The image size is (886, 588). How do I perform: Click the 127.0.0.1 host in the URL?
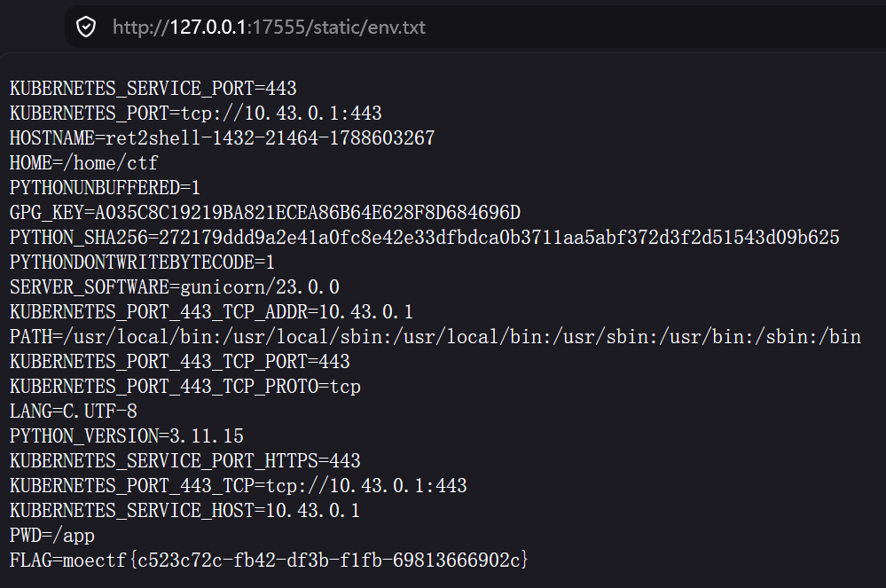(x=208, y=27)
